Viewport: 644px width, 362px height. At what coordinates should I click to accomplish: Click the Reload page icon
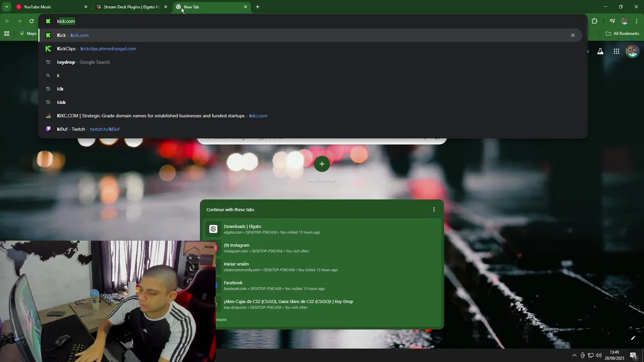point(31,21)
